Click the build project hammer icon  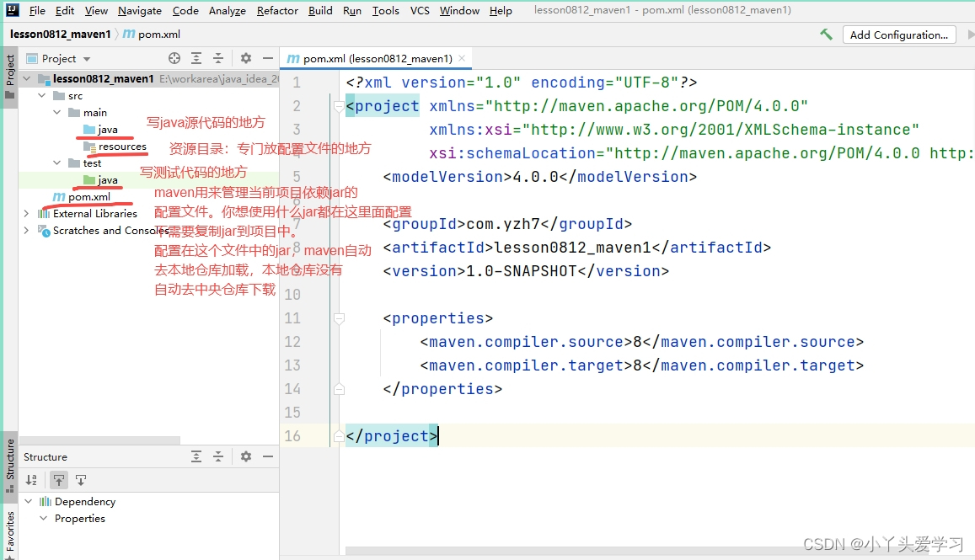tap(826, 35)
